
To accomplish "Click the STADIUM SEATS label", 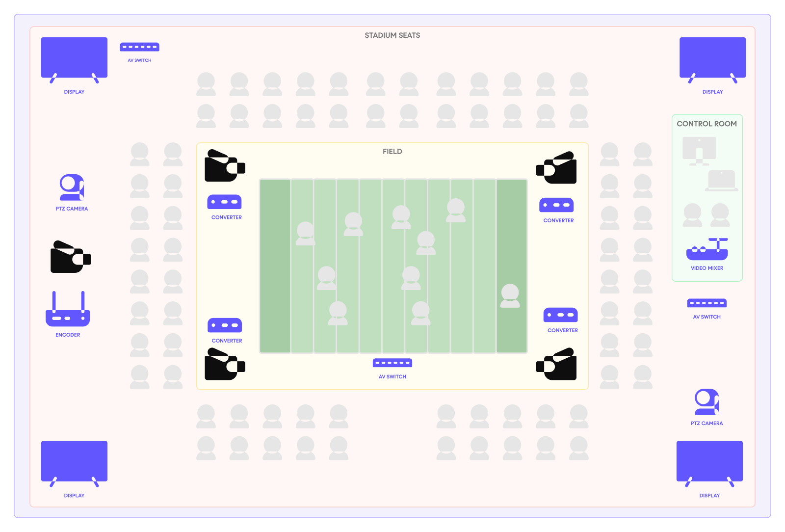I will point(392,35).
